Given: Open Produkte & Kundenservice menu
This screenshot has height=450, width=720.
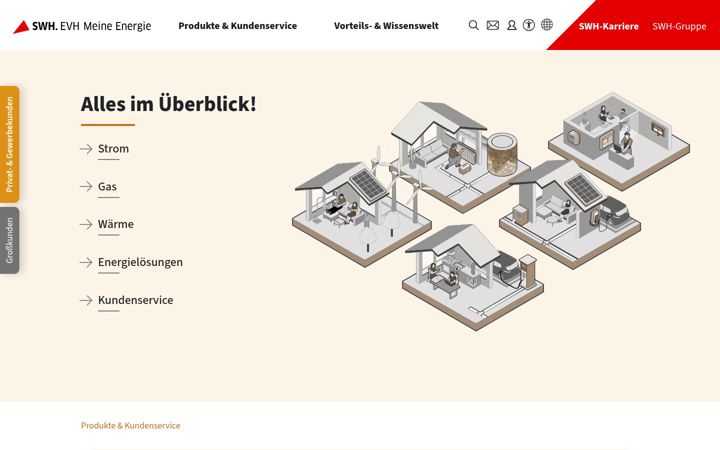Looking at the screenshot, I should tap(237, 26).
